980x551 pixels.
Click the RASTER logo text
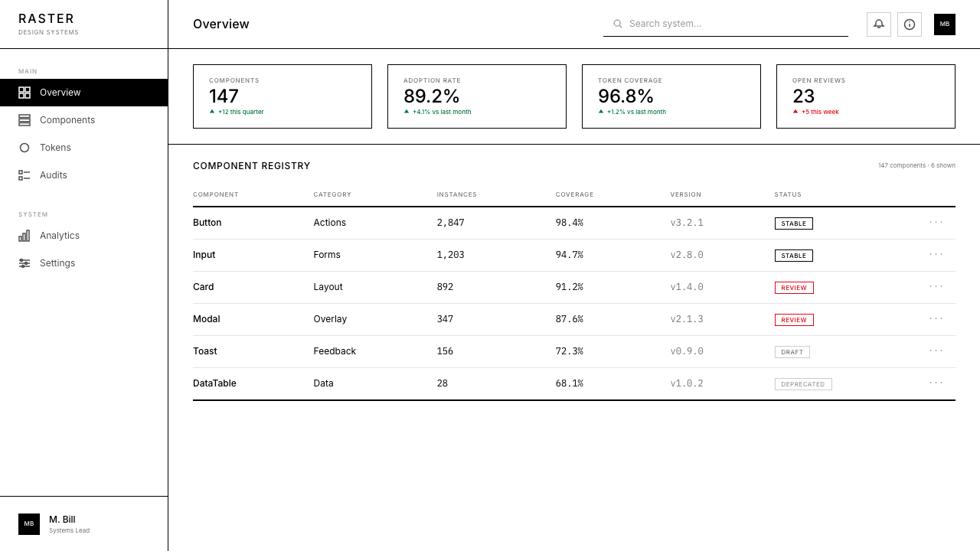pyautogui.click(x=47, y=19)
